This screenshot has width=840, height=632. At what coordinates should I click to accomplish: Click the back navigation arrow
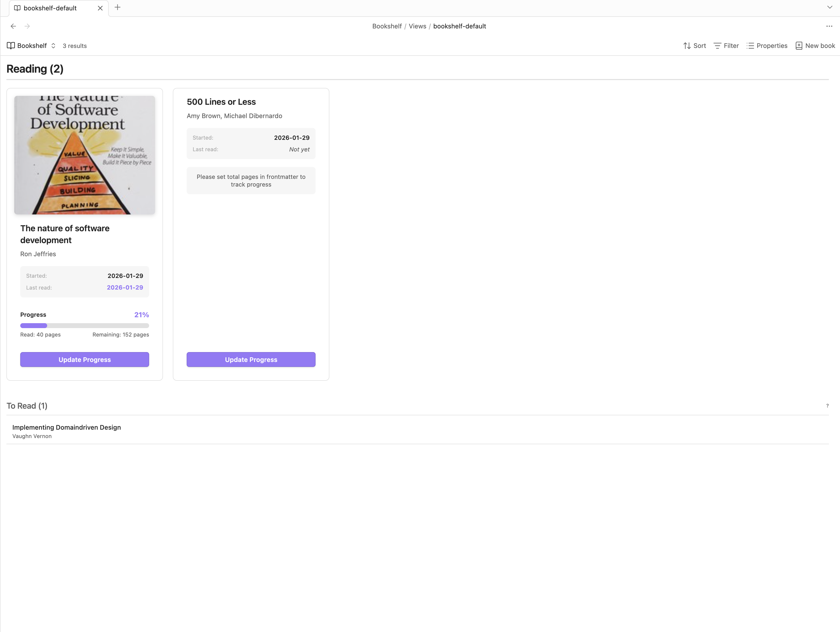coord(13,26)
